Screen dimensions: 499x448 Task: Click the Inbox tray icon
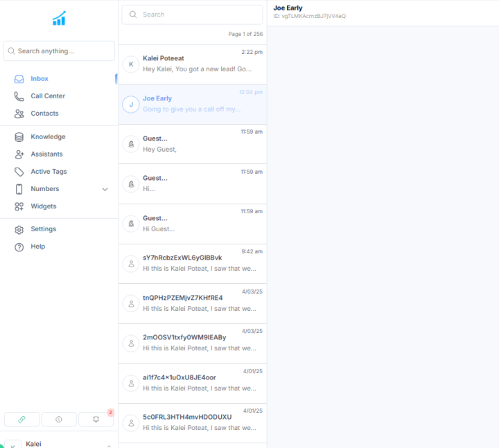(x=19, y=79)
